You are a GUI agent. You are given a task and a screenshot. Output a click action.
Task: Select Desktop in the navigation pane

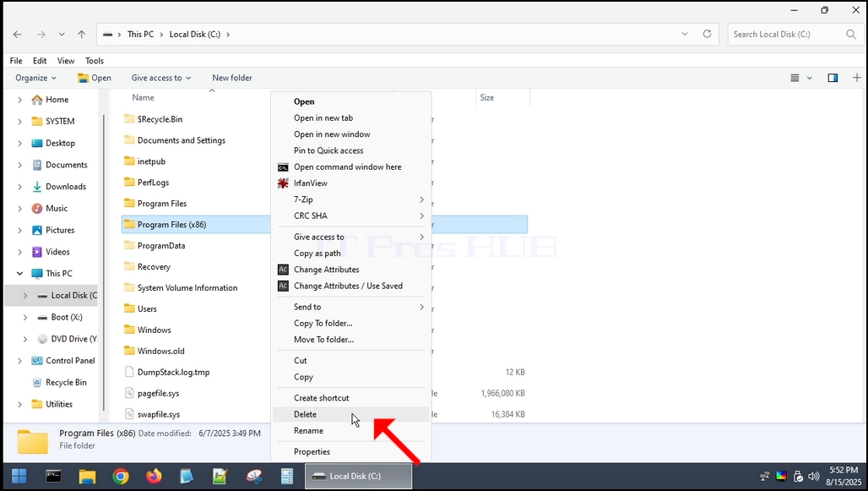coord(60,143)
